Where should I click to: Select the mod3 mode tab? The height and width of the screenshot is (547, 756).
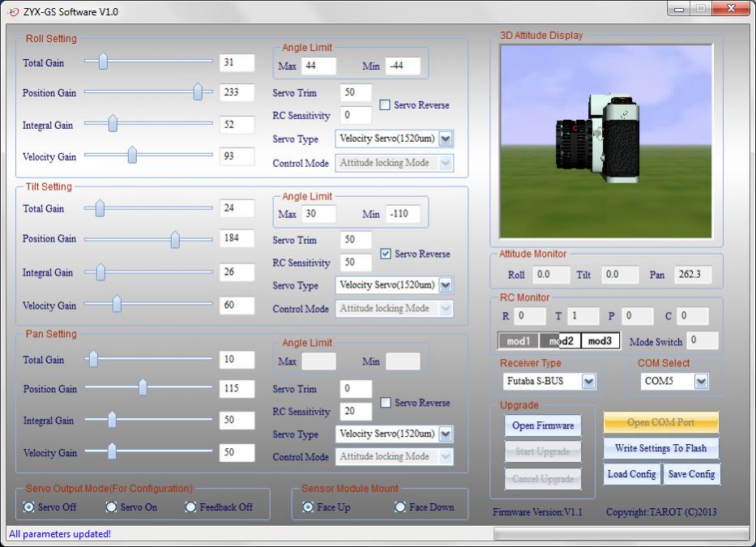tap(600, 341)
